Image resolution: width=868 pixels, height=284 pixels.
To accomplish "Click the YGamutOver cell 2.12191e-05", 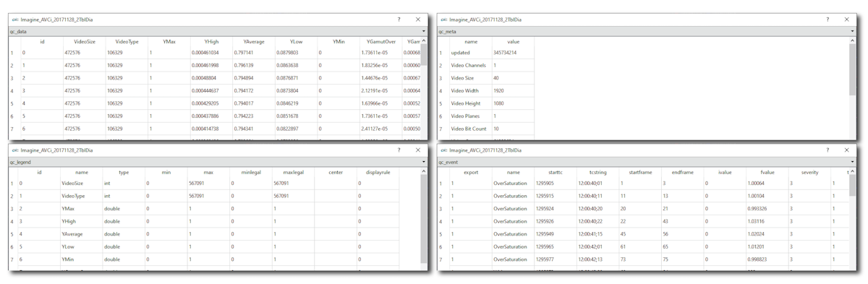I will pos(381,91).
